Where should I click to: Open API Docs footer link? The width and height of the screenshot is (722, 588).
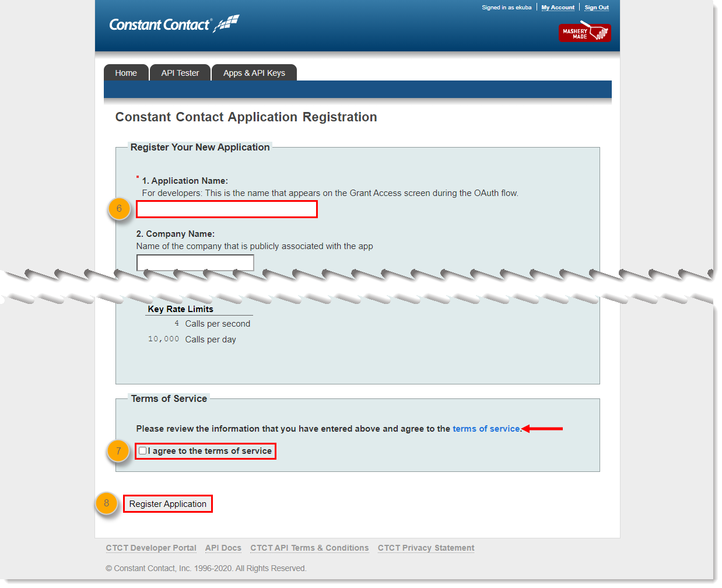click(x=223, y=548)
